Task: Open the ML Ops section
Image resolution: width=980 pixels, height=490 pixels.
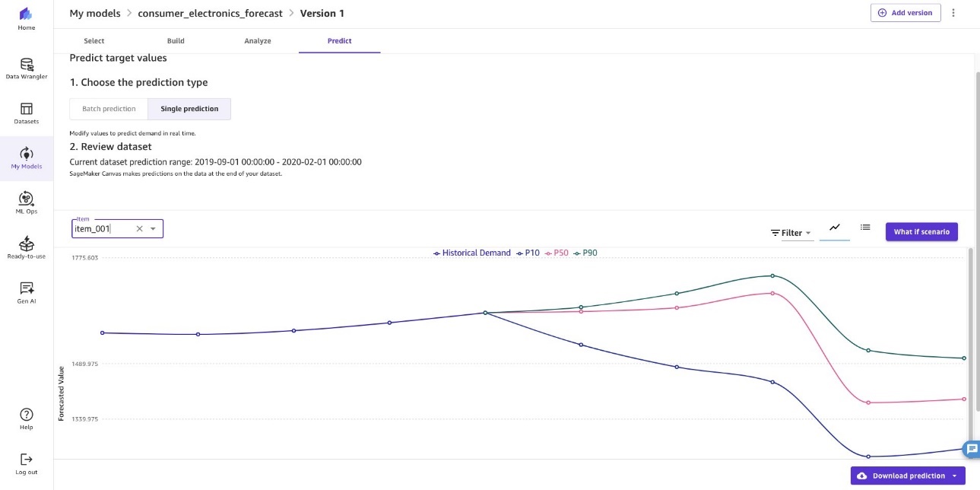Action: pos(27,204)
